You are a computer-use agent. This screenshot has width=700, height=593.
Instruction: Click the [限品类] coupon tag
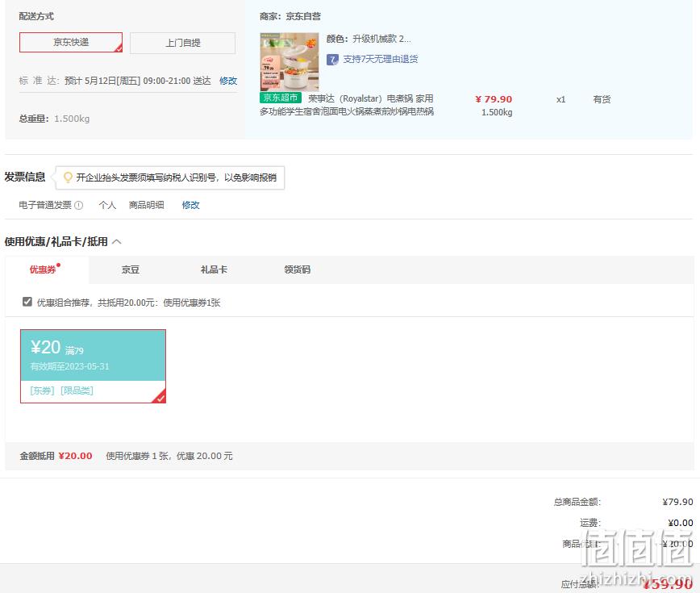click(77, 390)
